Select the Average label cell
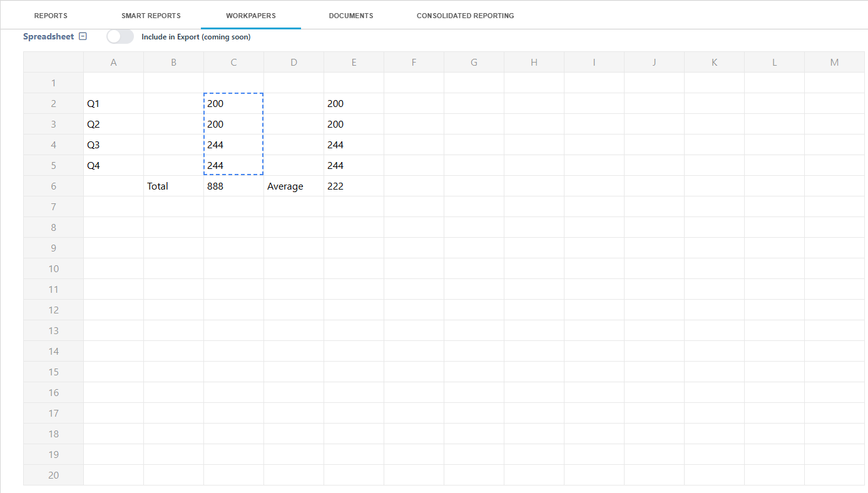This screenshot has height=493, width=868. pos(294,186)
